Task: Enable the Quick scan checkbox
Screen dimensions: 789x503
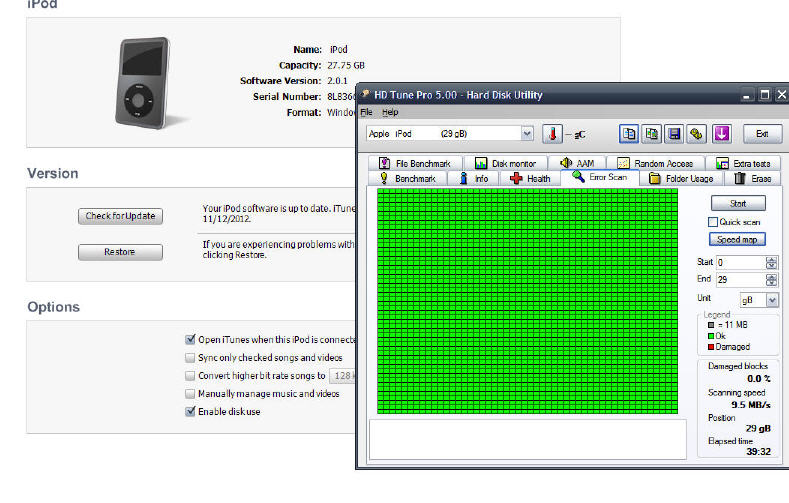Action: (x=713, y=222)
